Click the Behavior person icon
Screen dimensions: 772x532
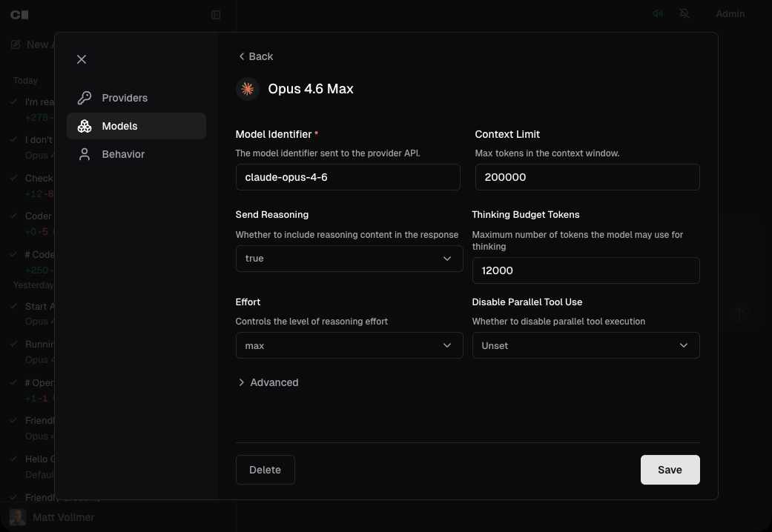85,154
